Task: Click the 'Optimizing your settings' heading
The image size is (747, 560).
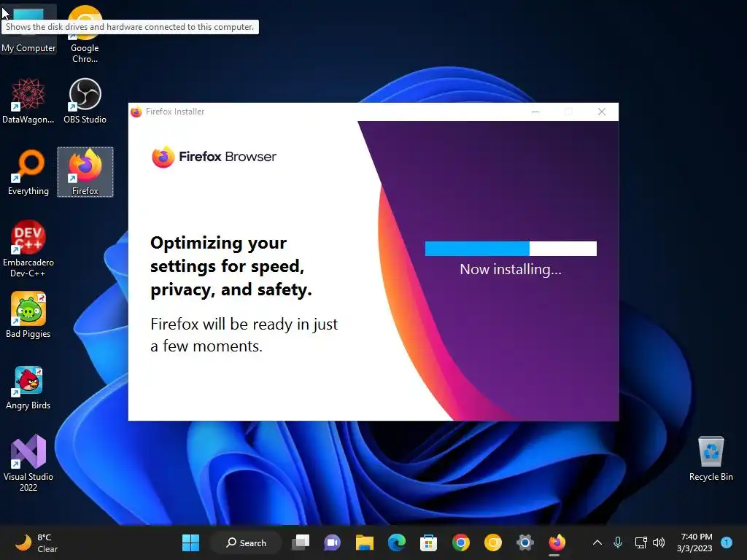Action: click(231, 266)
